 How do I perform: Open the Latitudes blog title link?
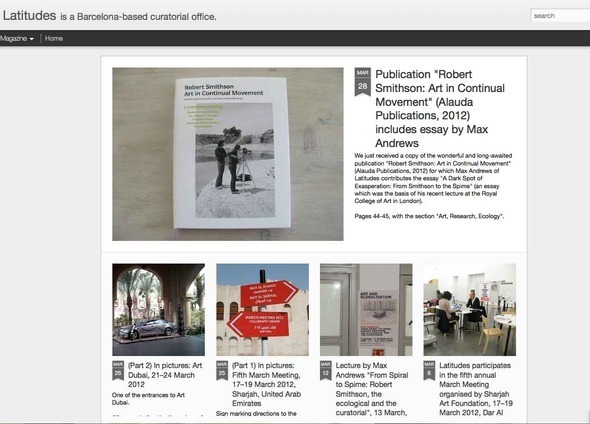(29, 15)
